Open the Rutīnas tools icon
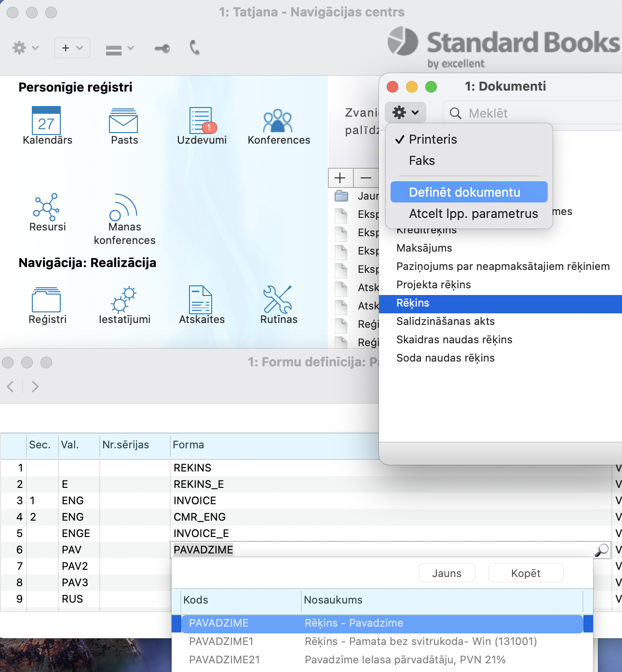 pos(278,300)
